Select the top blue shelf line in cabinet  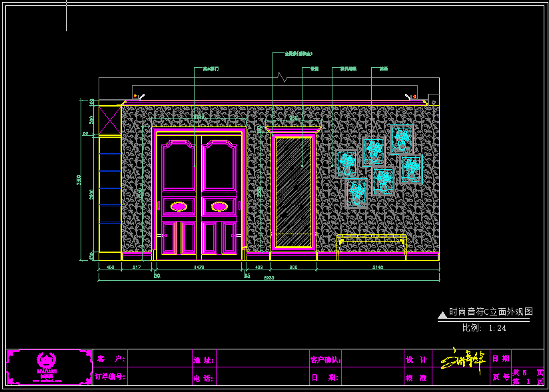pyautogui.click(x=110, y=154)
